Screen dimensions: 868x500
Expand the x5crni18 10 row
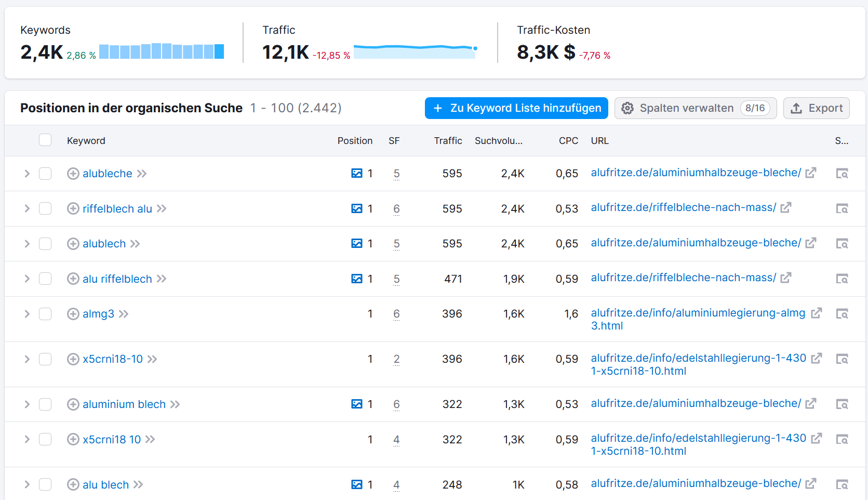pyautogui.click(x=27, y=439)
